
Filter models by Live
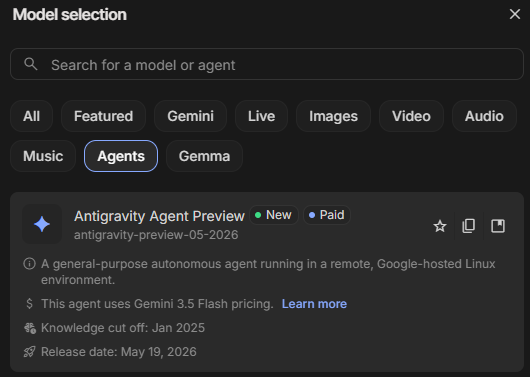point(261,116)
